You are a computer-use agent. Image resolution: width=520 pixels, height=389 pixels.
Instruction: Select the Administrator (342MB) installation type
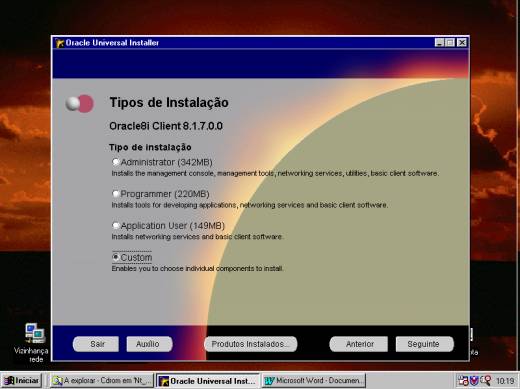click(x=116, y=162)
